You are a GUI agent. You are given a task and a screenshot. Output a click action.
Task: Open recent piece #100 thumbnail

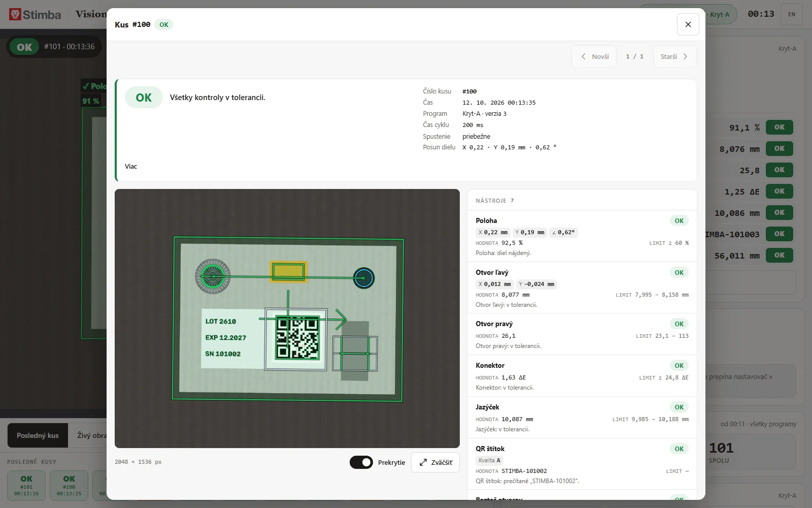(69, 486)
